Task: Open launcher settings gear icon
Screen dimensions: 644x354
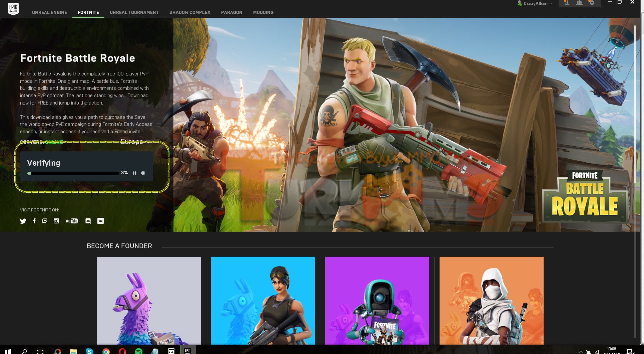Action: point(591,3)
